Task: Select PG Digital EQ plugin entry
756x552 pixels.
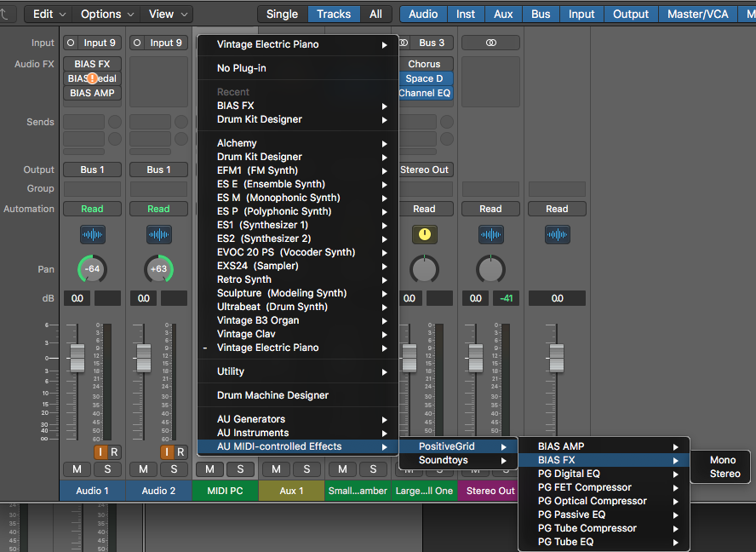Action: [604, 474]
